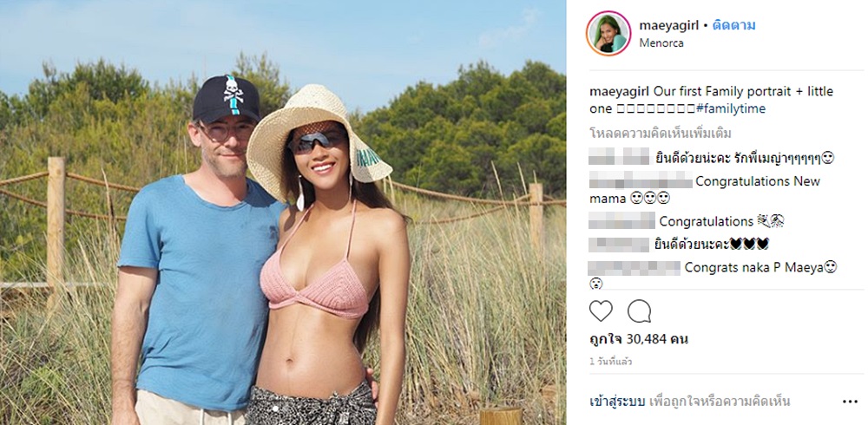This screenshot has width=868, height=425.
Task: Click blurred username of 'Congratulations New mama' comment
Action: click(641, 181)
